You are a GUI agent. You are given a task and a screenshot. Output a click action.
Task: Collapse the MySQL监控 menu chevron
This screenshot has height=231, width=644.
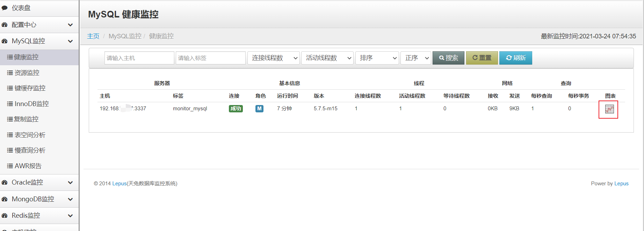click(x=70, y=41)
